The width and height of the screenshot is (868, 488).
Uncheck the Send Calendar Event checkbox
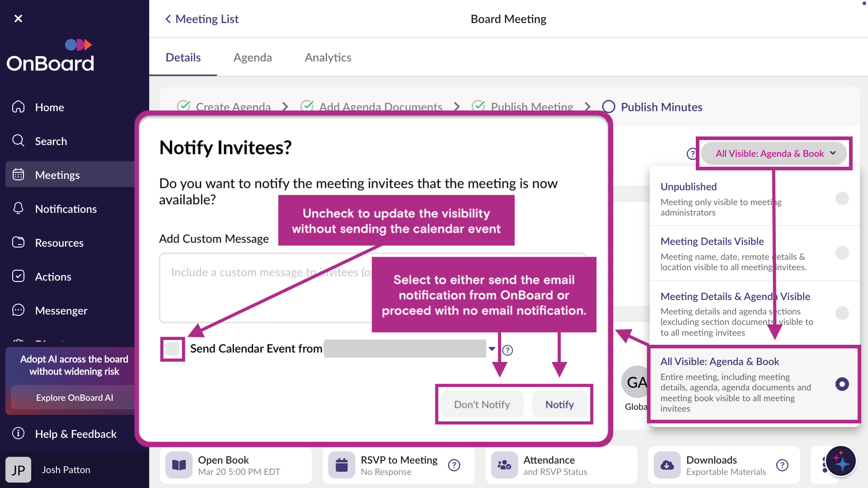[x=173, y=349]
